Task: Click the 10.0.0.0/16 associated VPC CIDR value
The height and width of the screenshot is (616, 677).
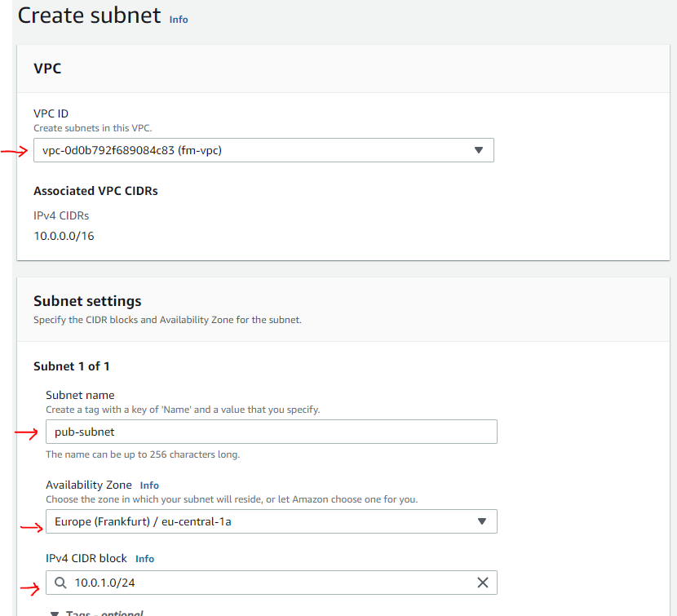Action: [x=64, y=236]
